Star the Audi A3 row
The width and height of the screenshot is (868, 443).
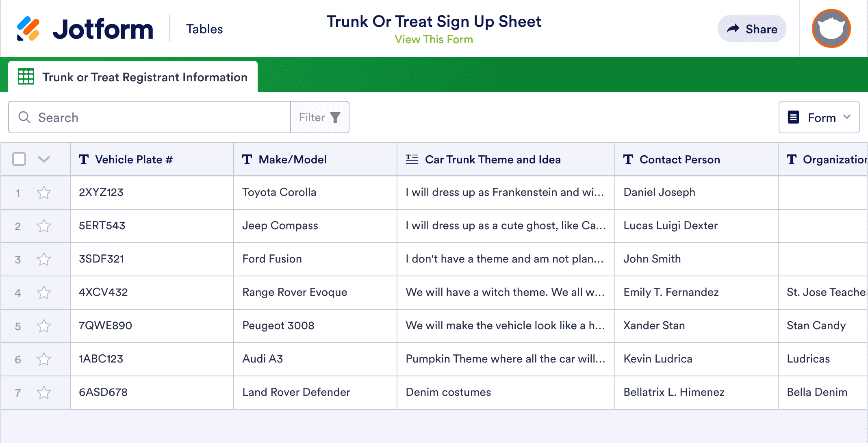point(44,359)
